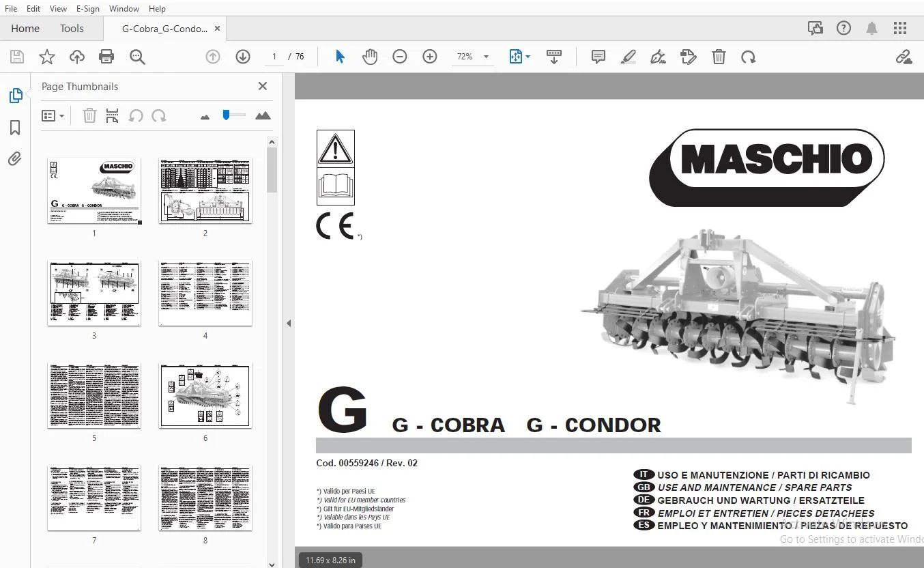
Task: Zoom out with the minus circle button
Action: [x=400, y=57]
